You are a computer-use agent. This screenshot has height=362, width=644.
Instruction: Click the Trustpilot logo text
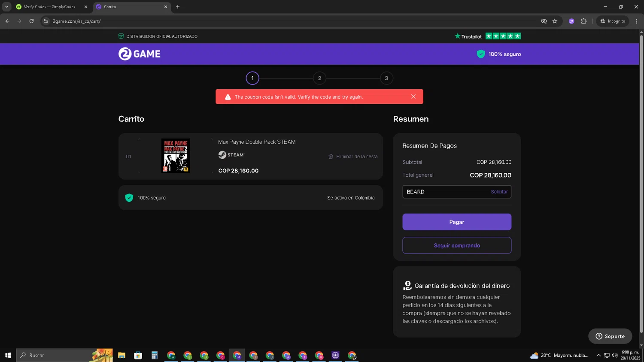468,36
